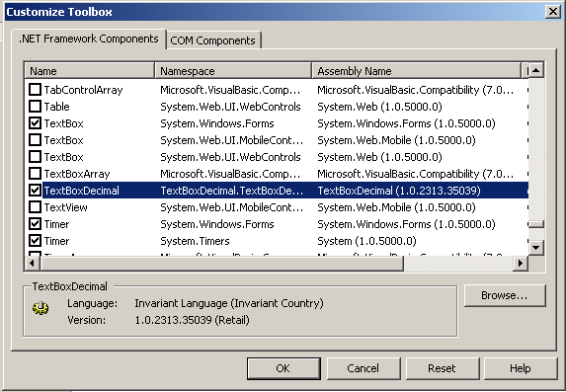Switch to the .NET Framework Components tab

(89, 39)
